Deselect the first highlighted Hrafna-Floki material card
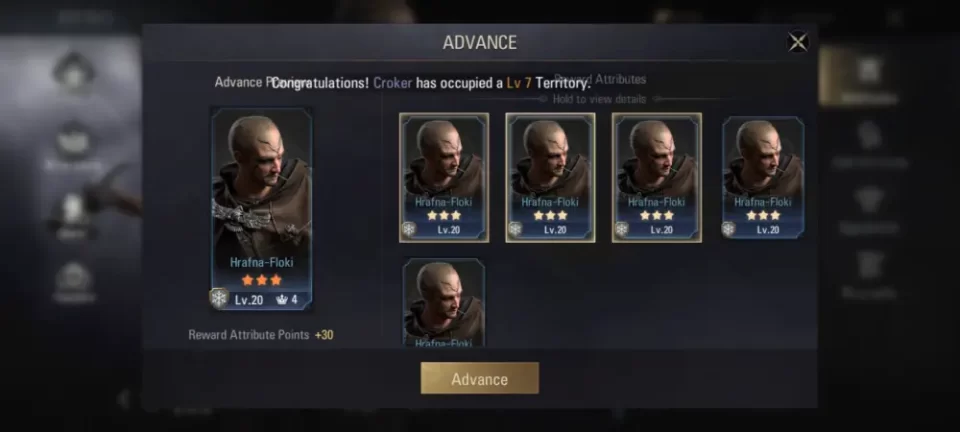Screen dimensions: 960x432 (444, 177)
